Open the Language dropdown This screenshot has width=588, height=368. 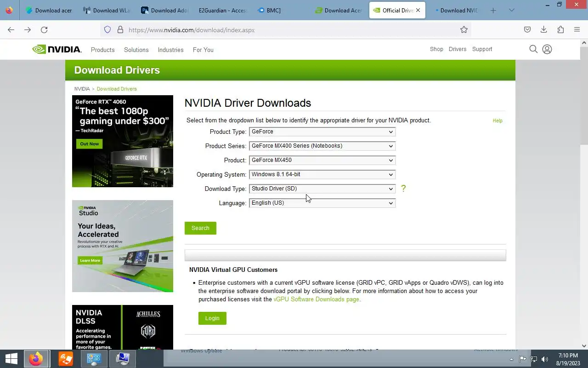(x=322, y=203)
